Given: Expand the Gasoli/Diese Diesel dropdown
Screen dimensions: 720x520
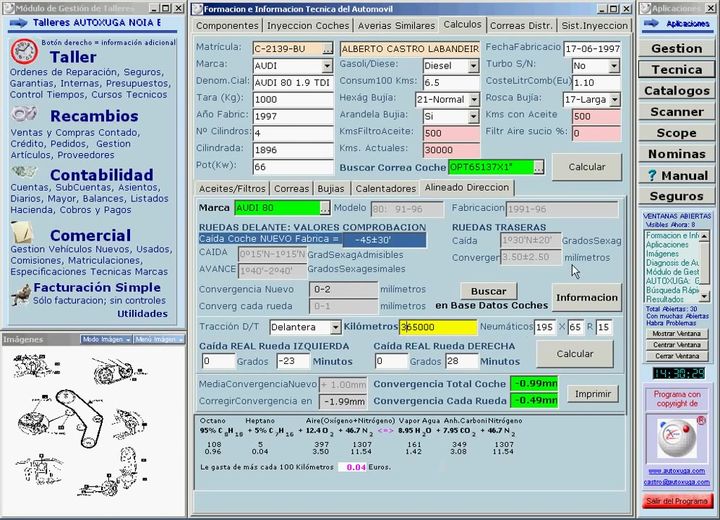Looking at the screenshot, I should (473, 66).
